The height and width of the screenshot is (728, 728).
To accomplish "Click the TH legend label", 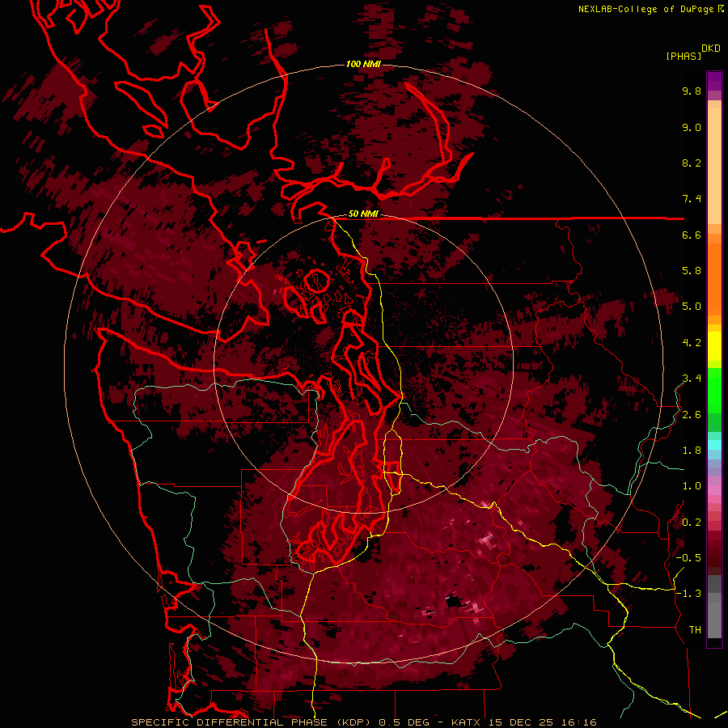I will click(695, 630).
